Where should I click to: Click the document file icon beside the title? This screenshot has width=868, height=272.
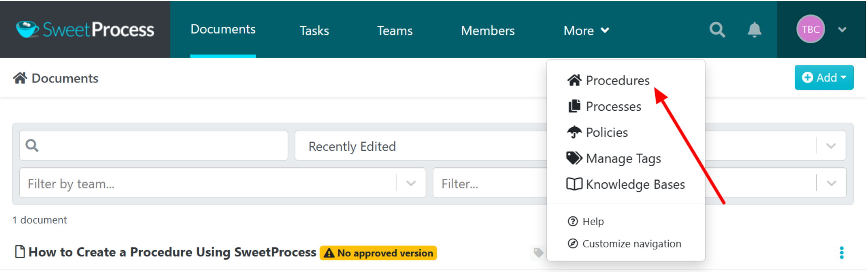(x=20, y=251)
